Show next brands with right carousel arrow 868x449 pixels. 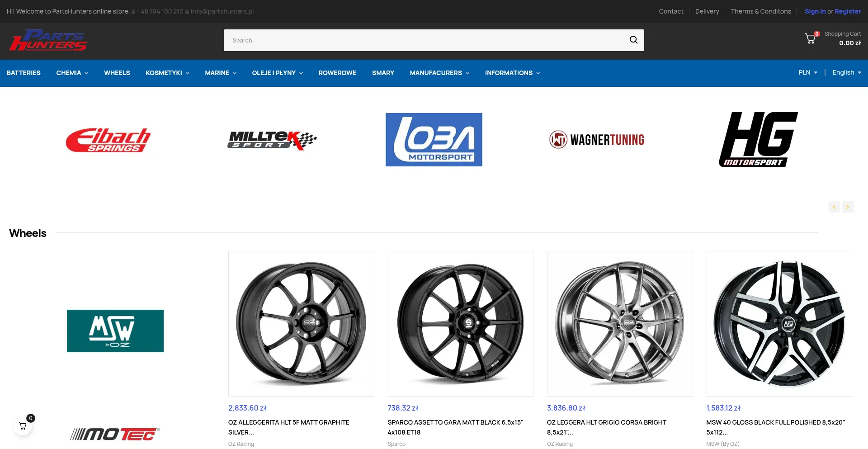point(848,207)
